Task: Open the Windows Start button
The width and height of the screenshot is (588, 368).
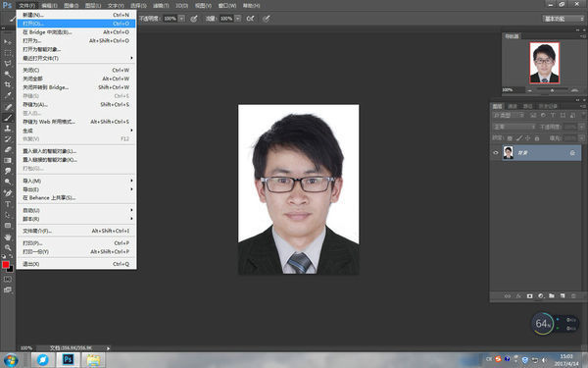Action: click(x=11, y=360)
